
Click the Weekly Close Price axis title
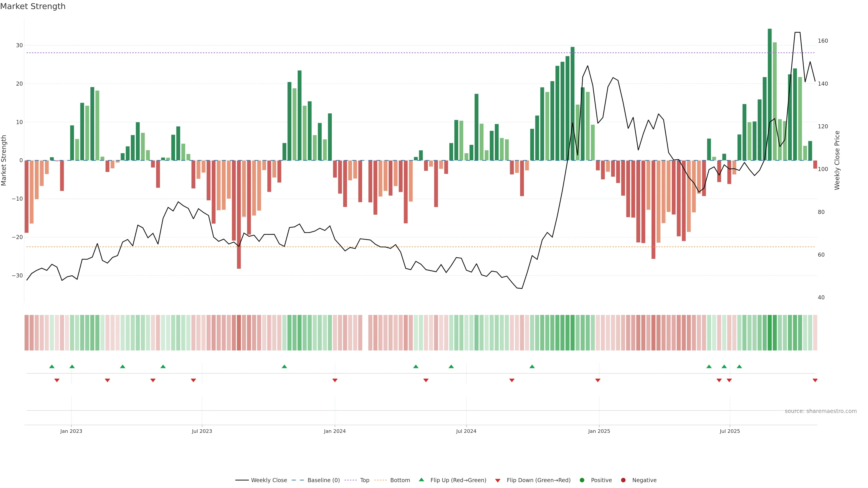837,160
